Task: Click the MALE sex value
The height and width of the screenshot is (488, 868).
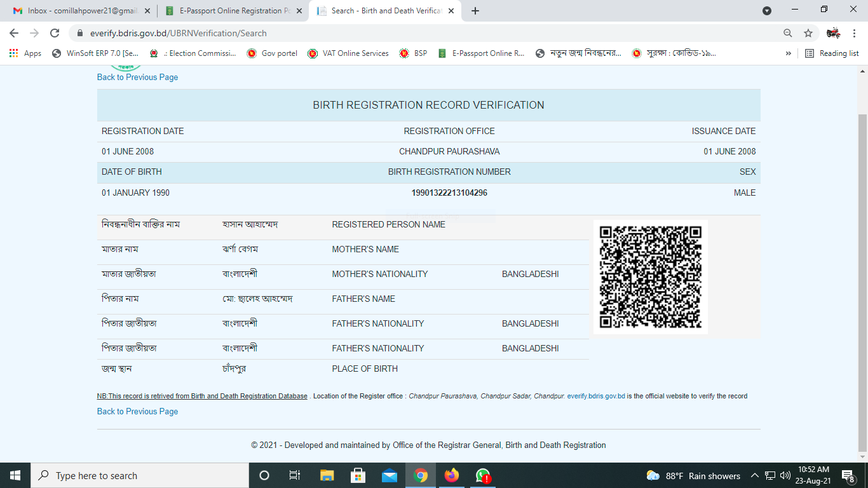Action: coord(745,193)
